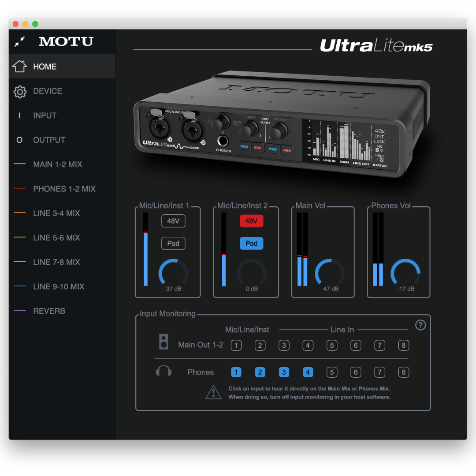The height and width of the screenshot is (476, 476).
Task: Open the LINE 9-10 MIX page
Action: coord(62,286)
